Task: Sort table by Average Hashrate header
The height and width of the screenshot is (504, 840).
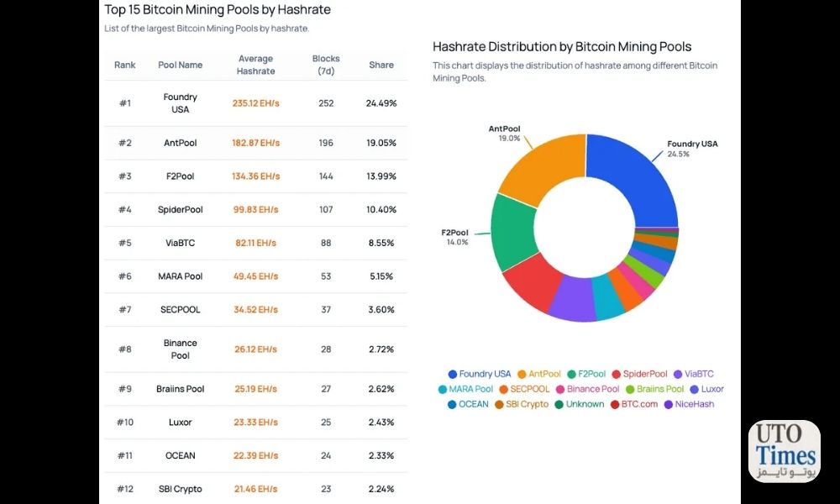Action: pyautogui.click(x=255, y=65)
